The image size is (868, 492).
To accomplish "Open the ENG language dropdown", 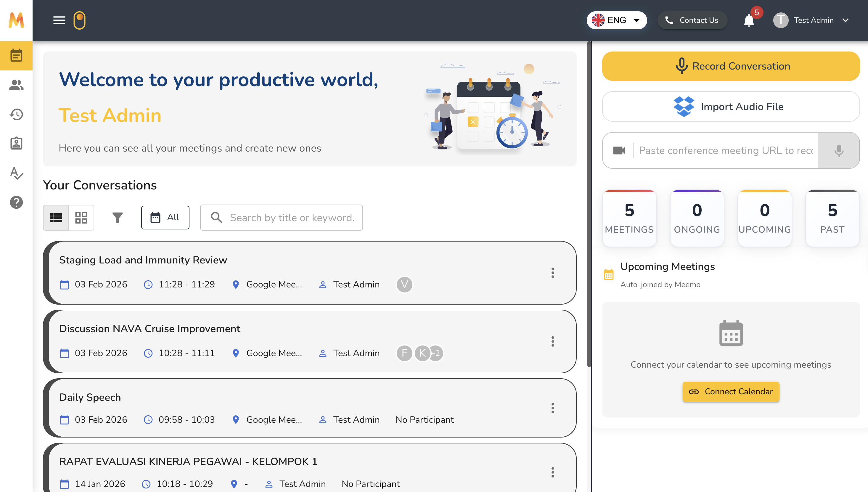I will click(x=617, y=20).
